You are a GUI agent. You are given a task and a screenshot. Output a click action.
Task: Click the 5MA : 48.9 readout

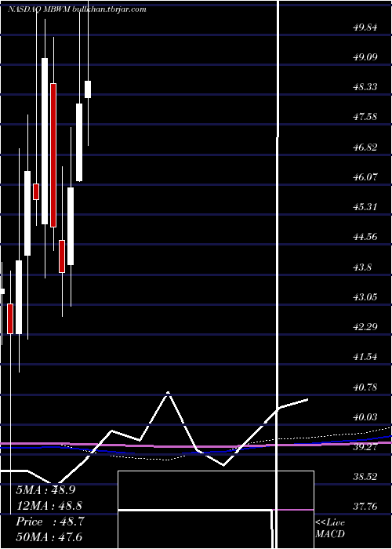(x=45, y=490)
